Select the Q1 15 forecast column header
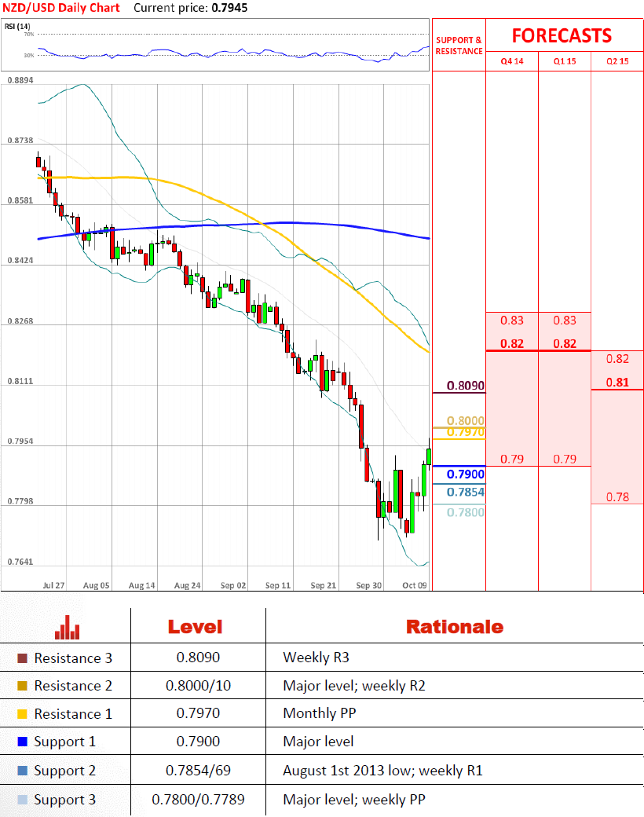 click(x=565, y=61)
